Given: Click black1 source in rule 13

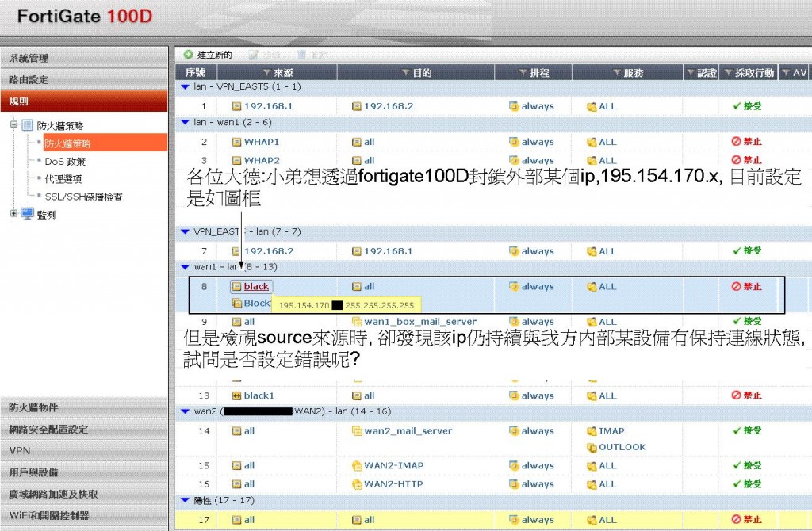Looking at the screenshot, I should pos(259,395).
